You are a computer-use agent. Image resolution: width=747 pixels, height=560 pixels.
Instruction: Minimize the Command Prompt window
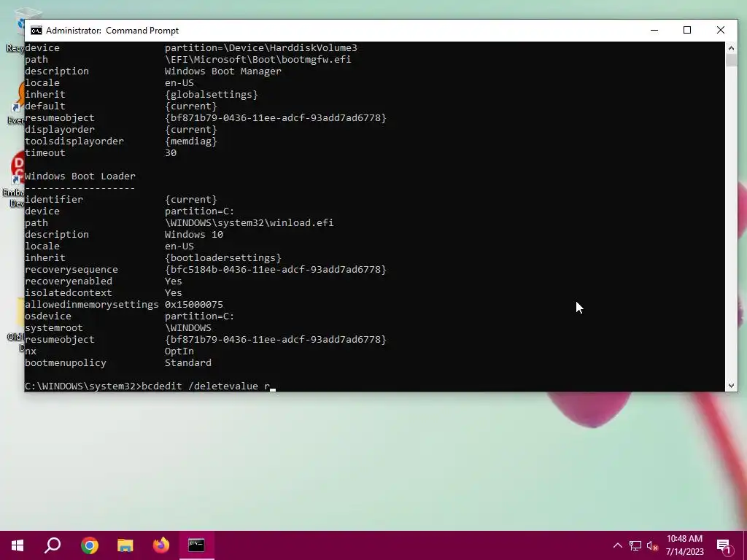(x=654, y=30)
